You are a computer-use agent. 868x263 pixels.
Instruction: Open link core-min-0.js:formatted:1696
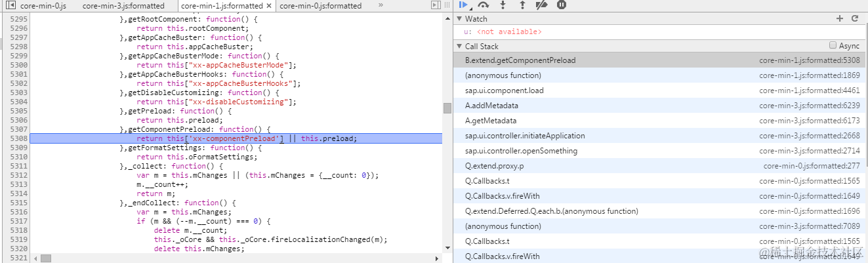tap(810, 211)
